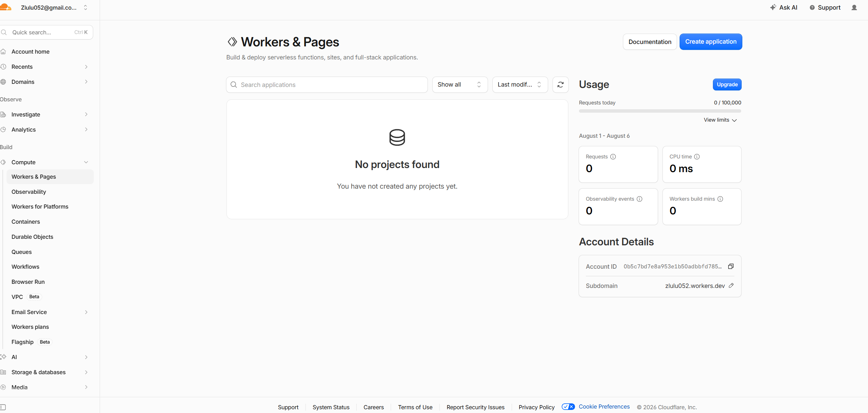Click the Upgrade button

727,85
